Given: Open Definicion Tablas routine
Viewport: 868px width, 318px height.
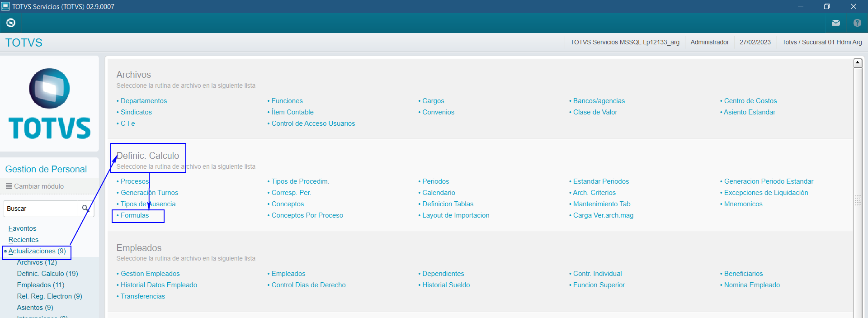Looking at the screenshot, I should [x=448, y=204].
